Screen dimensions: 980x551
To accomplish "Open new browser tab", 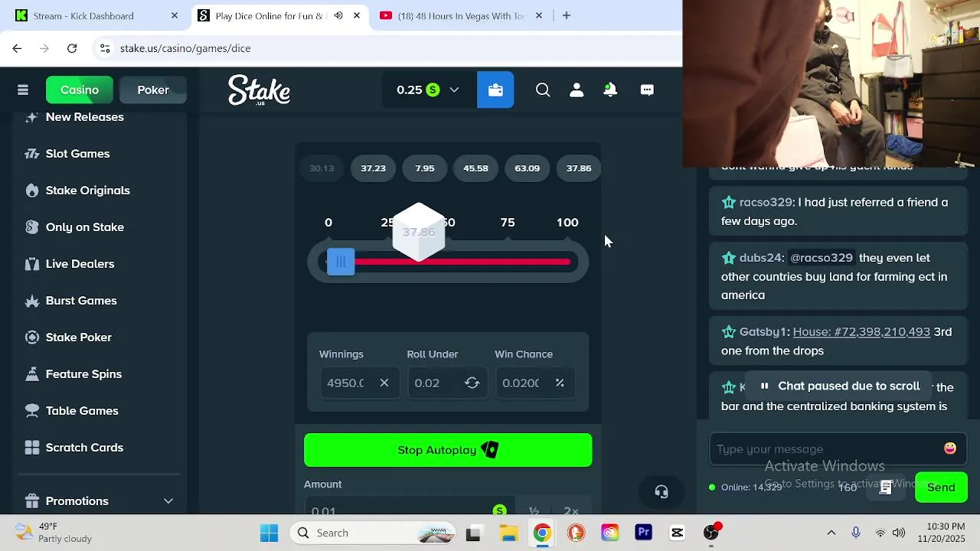I will [x=567, y=15].
